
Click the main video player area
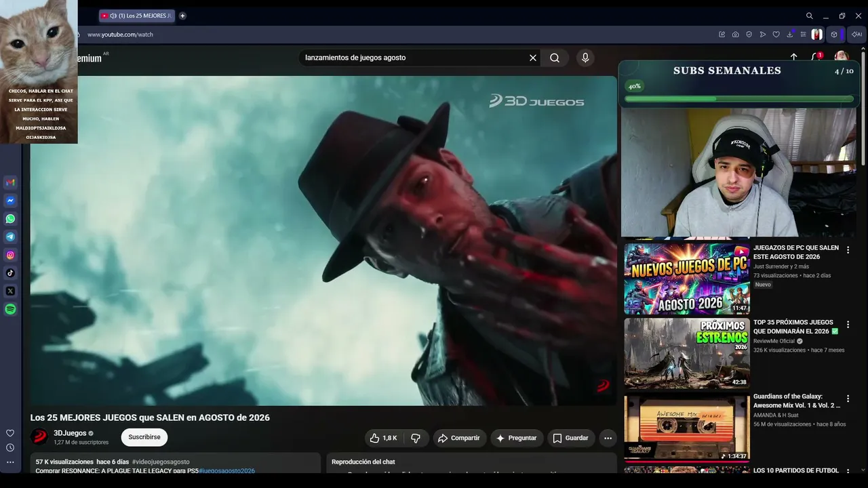pos(323,241)
